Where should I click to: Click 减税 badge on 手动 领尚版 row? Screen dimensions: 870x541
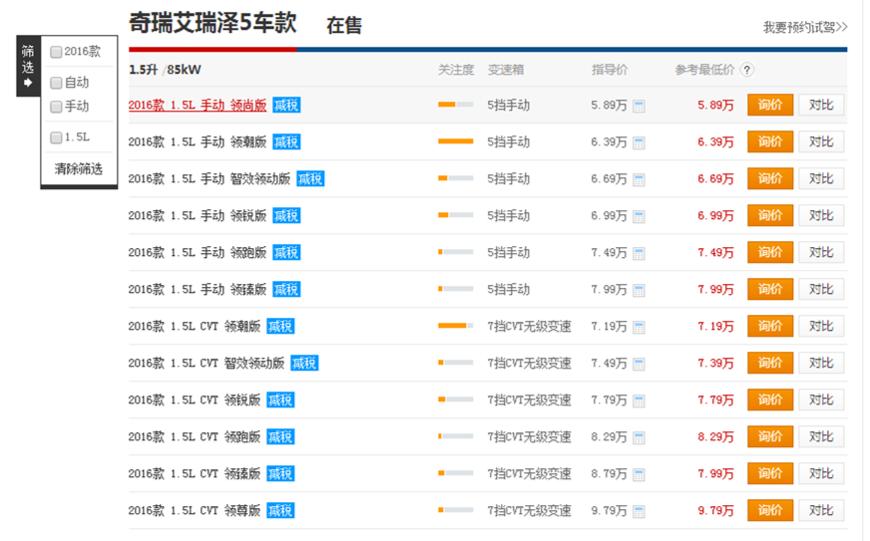[x=286, y=105]
